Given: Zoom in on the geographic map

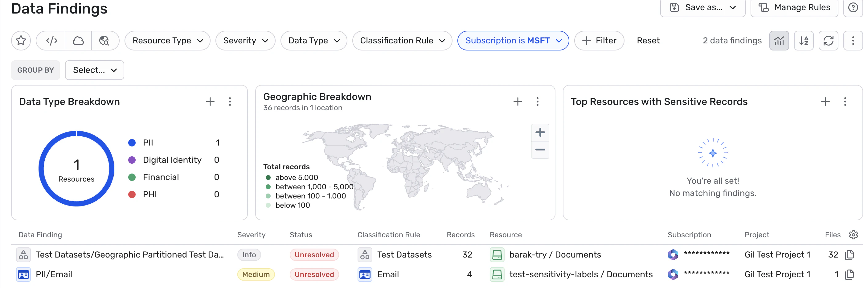Looking at the screenshot, I should pos(540,133).
